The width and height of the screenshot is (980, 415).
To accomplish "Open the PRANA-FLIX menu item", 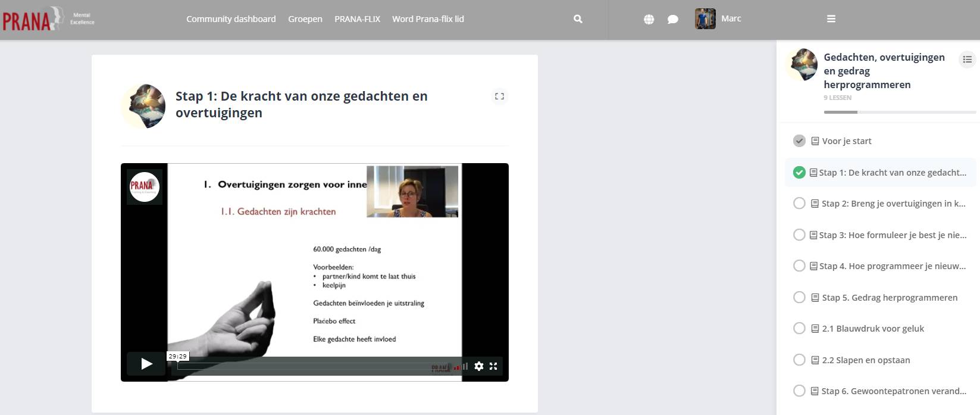I will pyautogui.click(x=357, y=19).
